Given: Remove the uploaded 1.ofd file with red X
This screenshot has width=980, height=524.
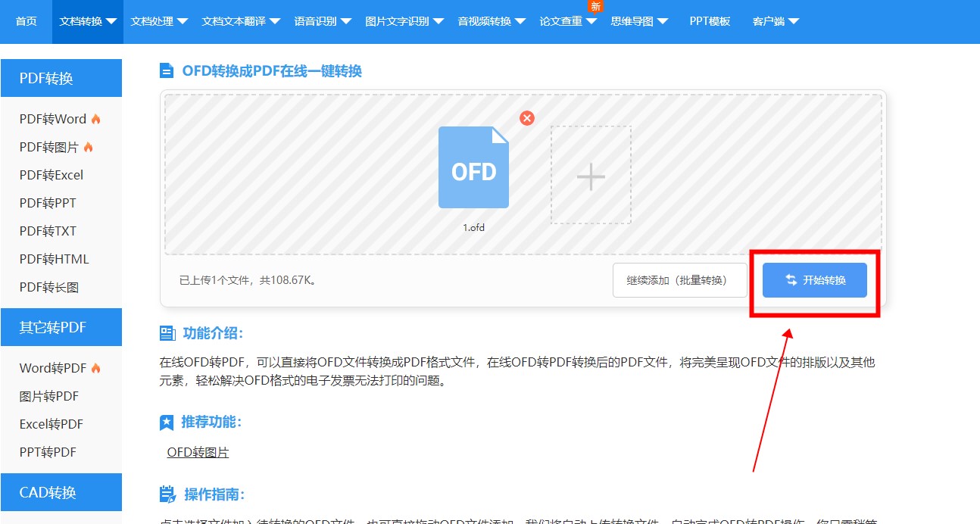Looking at the screenshot, I should tap(527, 118).
